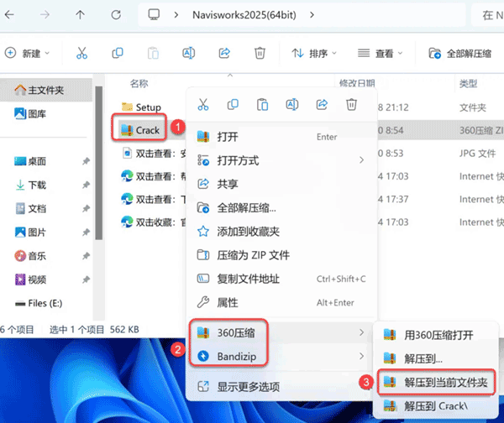The width and height of the screenshot is (504, 423).
Task: Open 图库 in sidebar
Action: (x=30, y=113)
